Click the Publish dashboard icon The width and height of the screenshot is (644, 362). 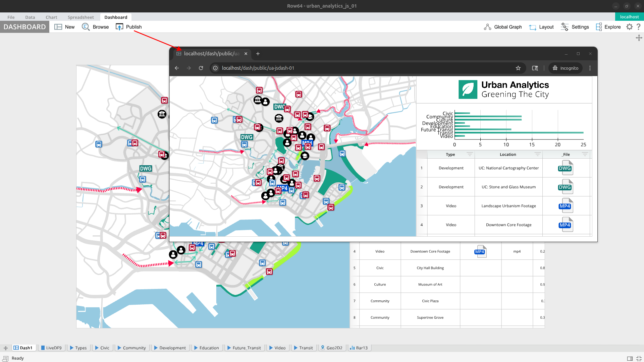click(119, 27)
